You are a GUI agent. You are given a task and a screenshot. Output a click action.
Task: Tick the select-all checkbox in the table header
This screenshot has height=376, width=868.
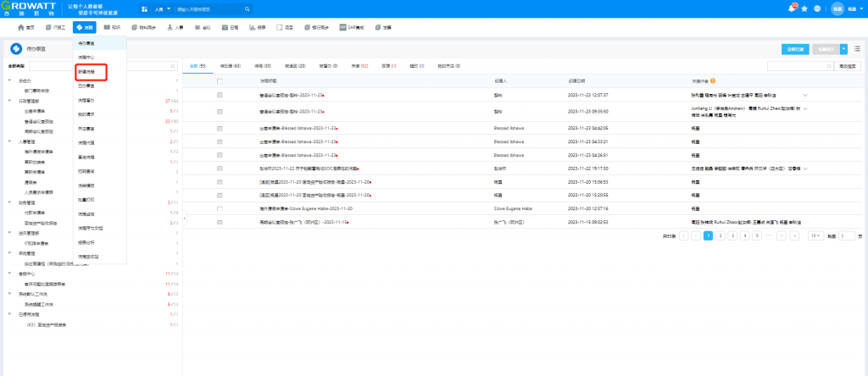pos(220,80)
